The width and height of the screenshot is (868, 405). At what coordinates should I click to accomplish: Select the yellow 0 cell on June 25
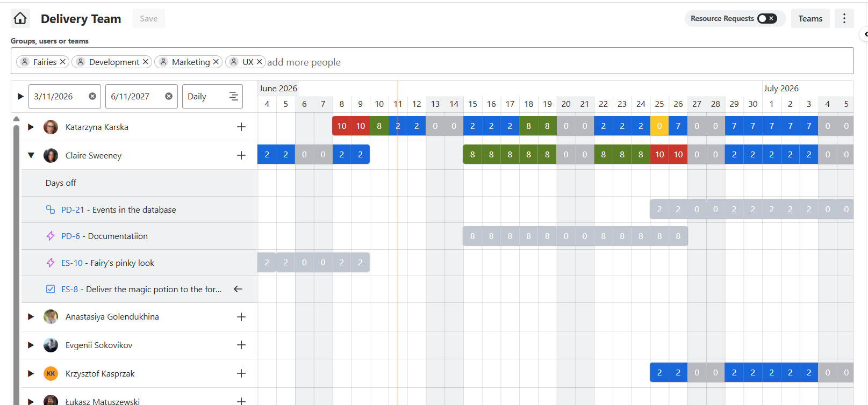click(x=659, y=126)
